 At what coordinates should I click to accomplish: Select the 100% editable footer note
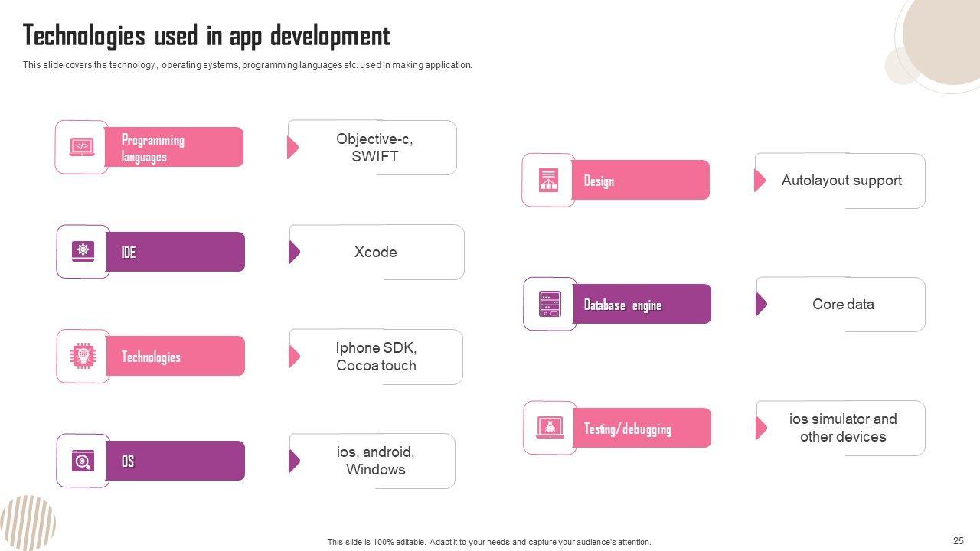coord(489,542)
